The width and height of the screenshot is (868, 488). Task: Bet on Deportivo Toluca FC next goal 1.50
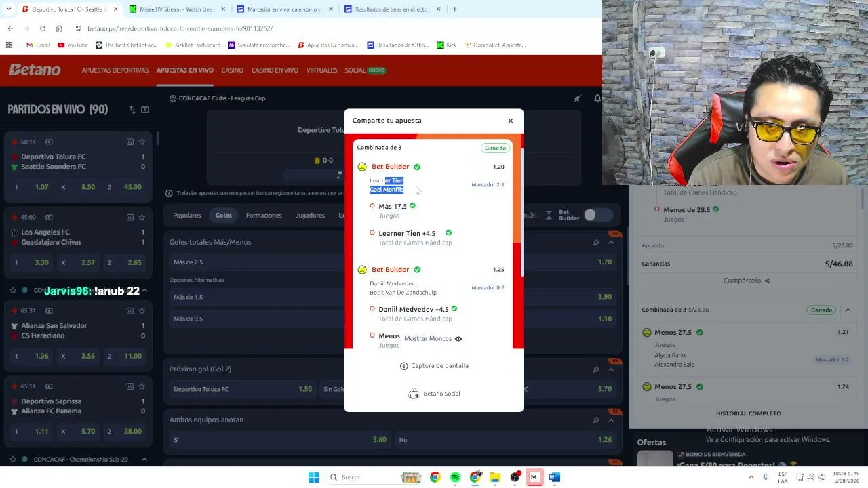(243, 389)
